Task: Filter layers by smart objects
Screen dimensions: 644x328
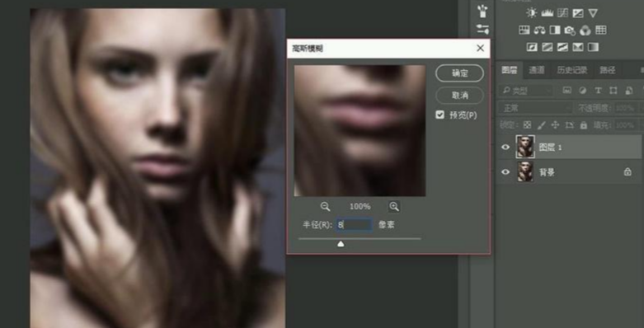Action: [x=629, y=91]
